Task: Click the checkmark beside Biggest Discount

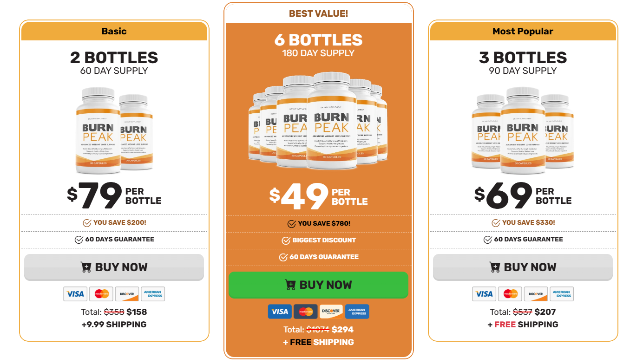Action: [x=286, y=240]
